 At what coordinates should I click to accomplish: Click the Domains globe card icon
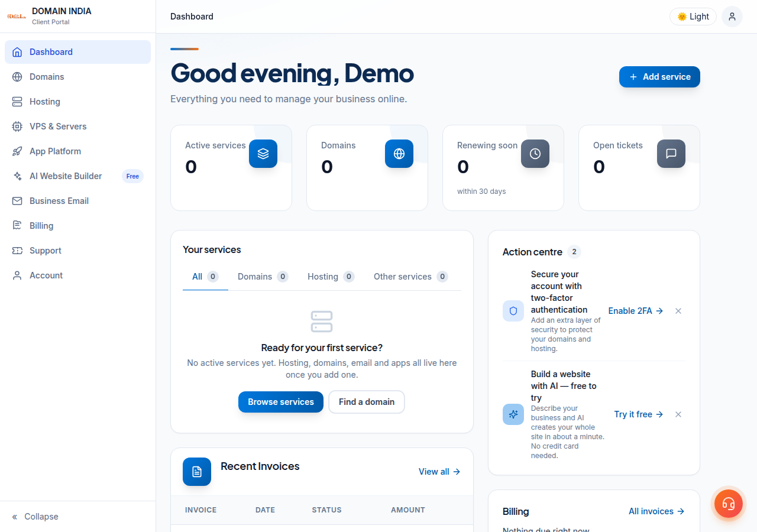tap(399, 154)
